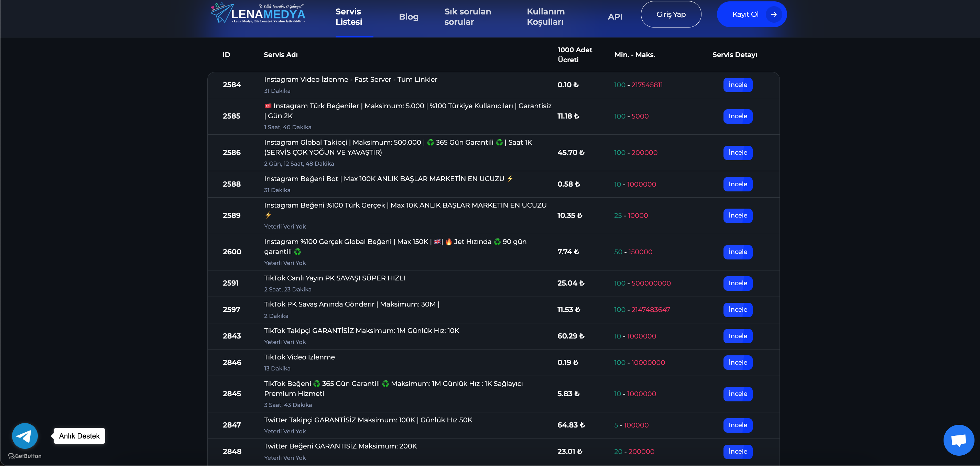Image resolution: width=980 pixels, height=466 pixels.
Task: Select the 'TikTok Video İzlenme' service name
Action: coord(300,357)
